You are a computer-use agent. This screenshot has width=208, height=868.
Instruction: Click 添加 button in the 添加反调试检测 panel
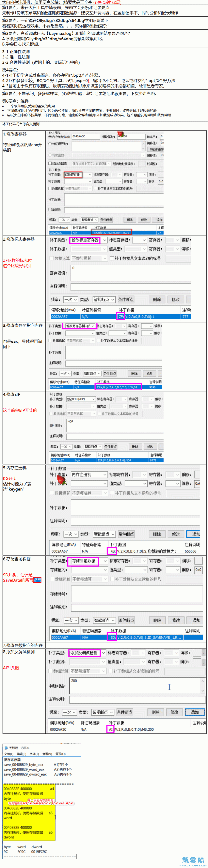pos(195,712)
